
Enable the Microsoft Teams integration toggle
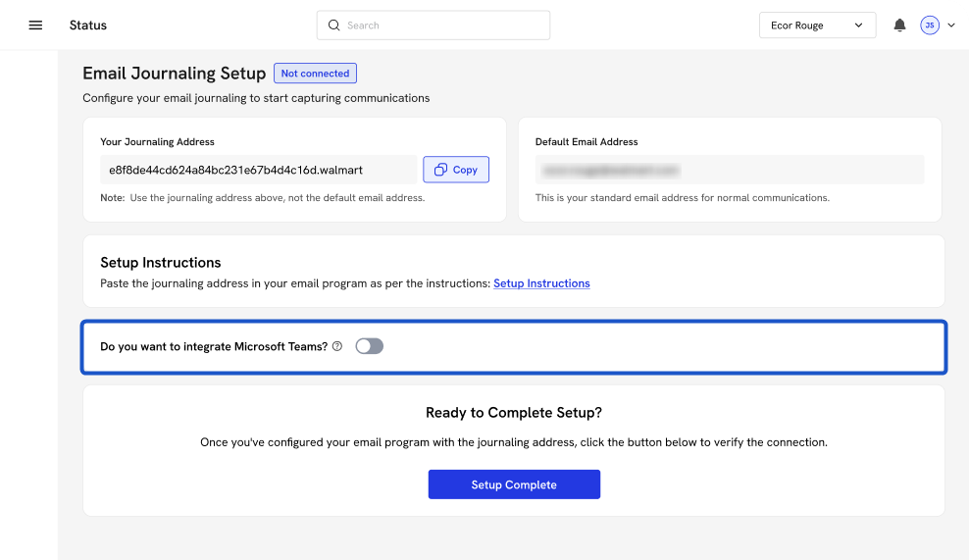369,346
